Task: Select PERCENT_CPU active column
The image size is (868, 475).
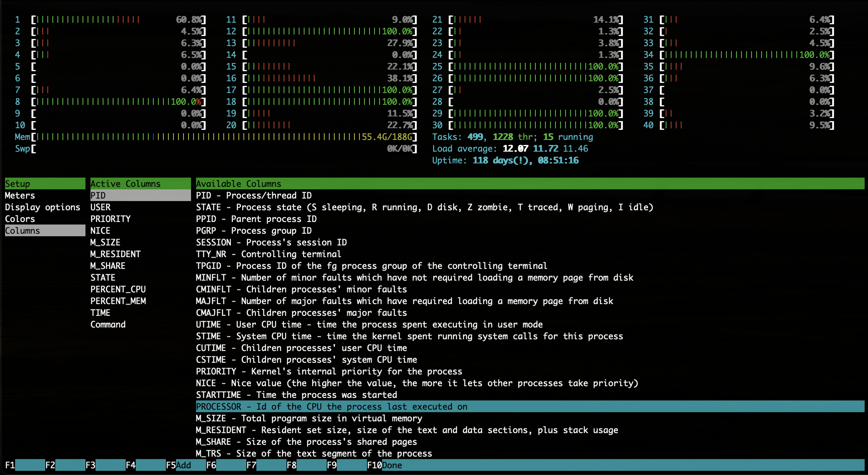Action: [118, 289]
